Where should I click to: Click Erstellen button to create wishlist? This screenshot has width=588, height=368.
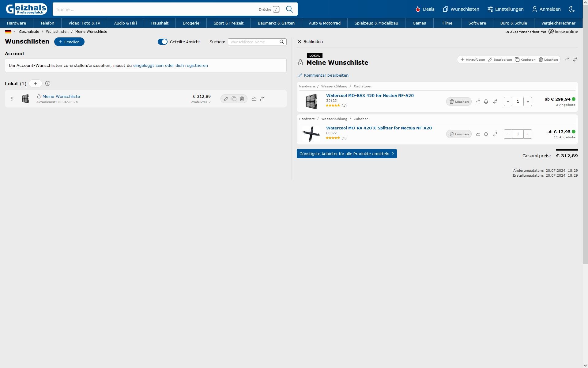coord(69,42)
